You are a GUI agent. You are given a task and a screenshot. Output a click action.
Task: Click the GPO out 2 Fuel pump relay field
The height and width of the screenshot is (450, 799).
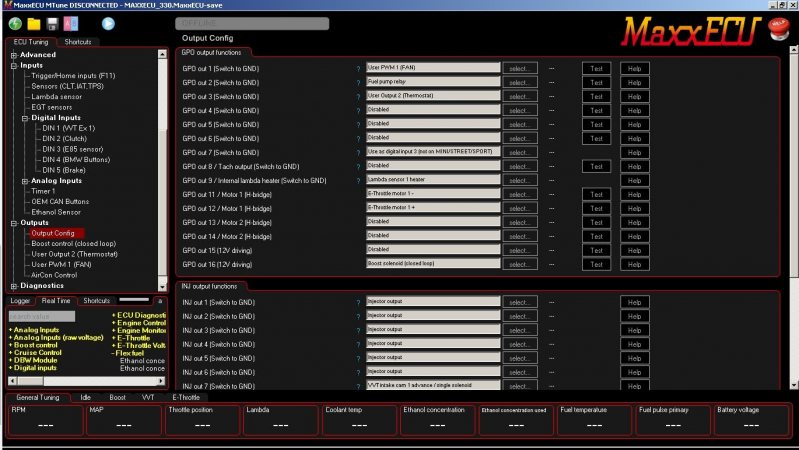tap(433, 82)
